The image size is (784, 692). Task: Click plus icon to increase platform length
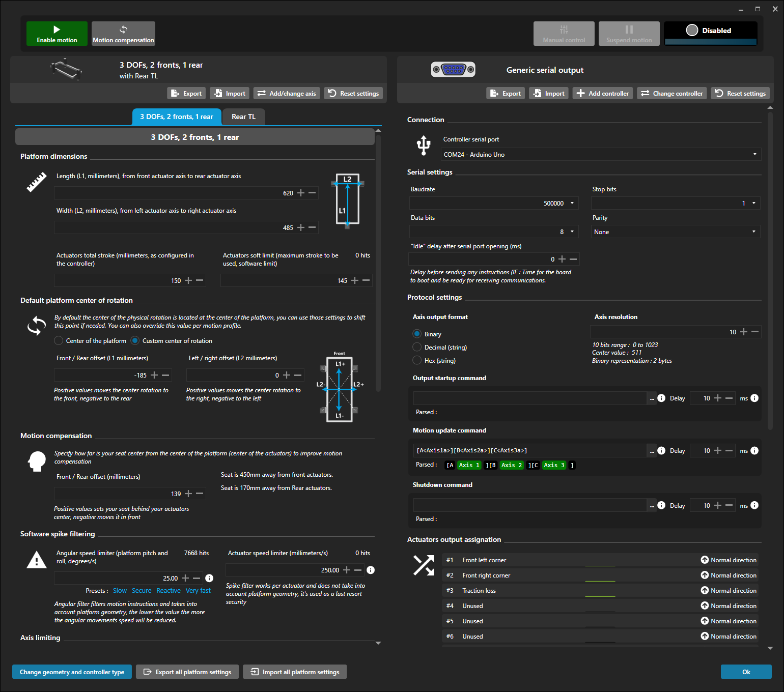(x=301, y=193)
